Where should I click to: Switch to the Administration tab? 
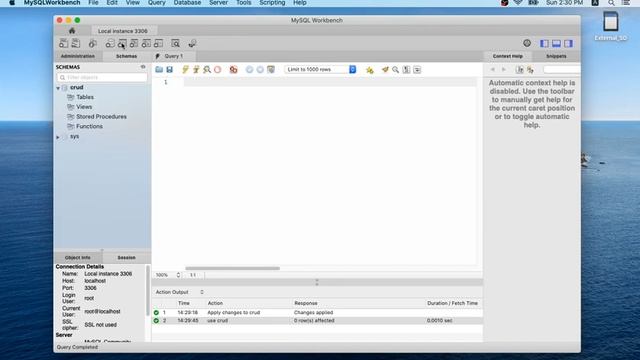pos(78,56)
